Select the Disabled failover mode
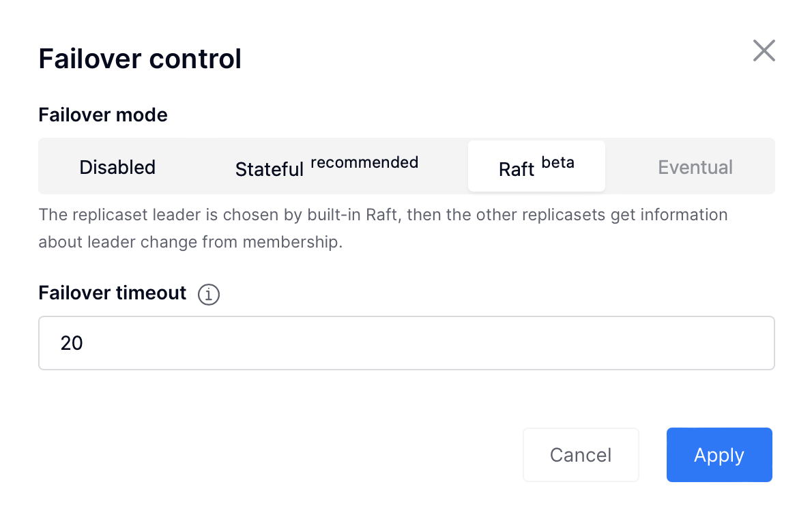The image size is (812, 521). 117,167
